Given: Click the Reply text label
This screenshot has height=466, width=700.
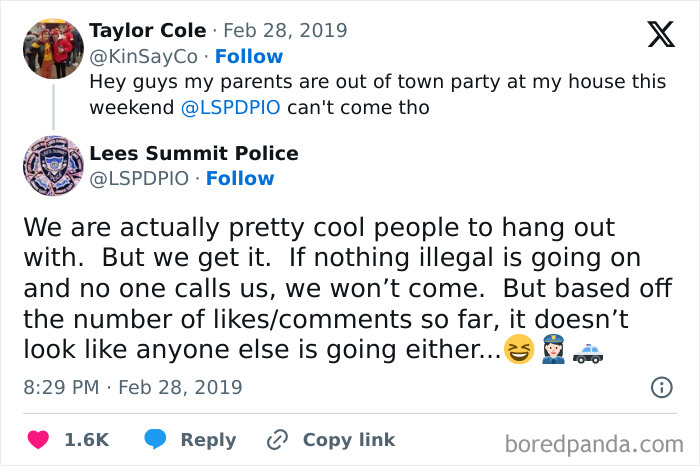Looking at the screenshot, I should pyautogui.click(x=208, y=440).
